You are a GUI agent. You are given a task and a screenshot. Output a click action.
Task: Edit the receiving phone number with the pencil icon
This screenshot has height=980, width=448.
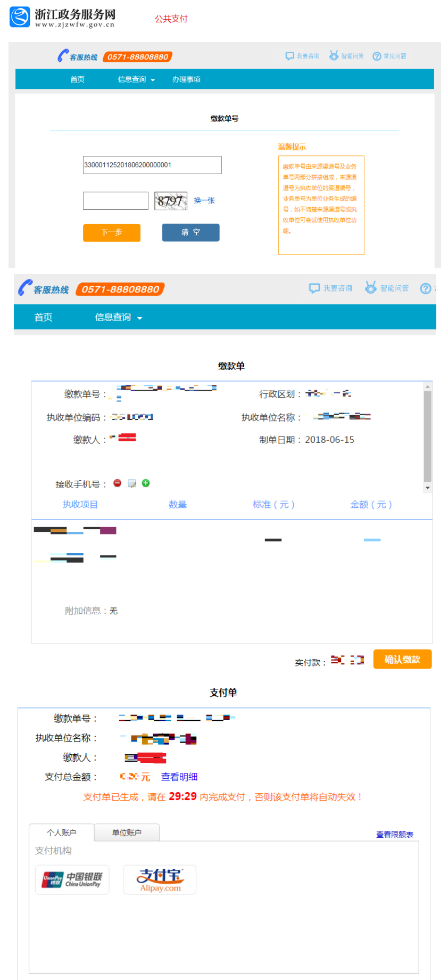point(132,483)
